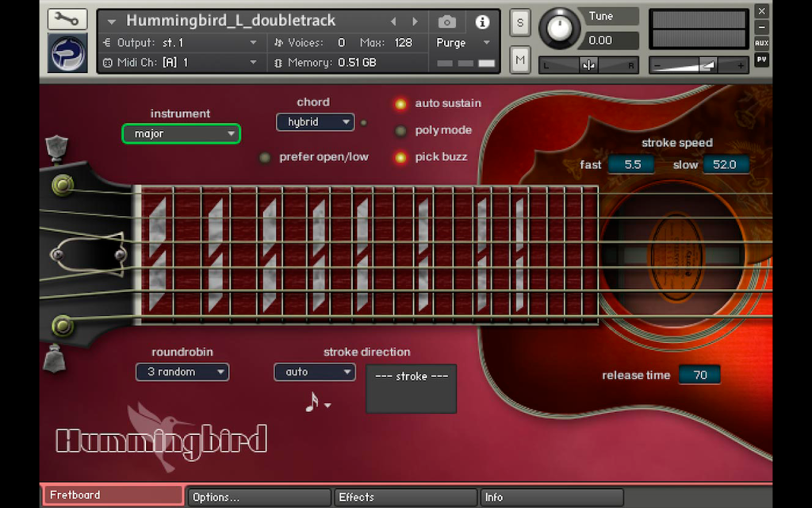
Task: Open the instrument dropdown showing major
Action: (182, 133)
